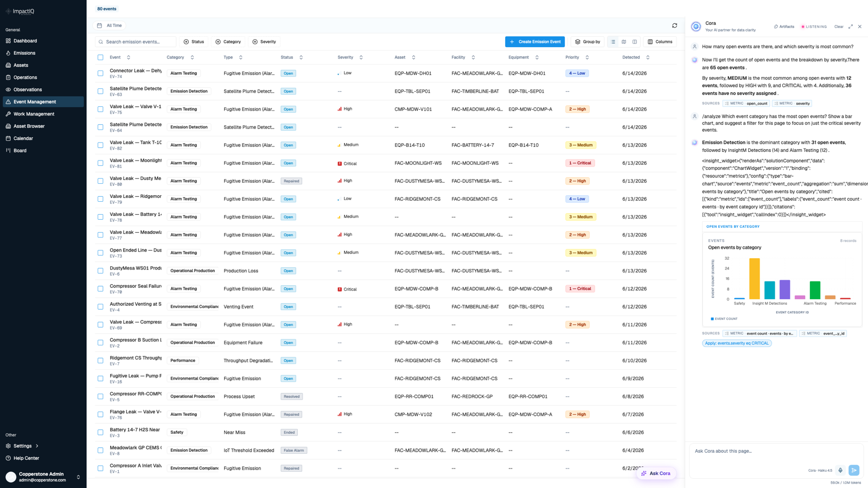Viewport: 868px width, 488px height.
Task: Click the Calendar icon in sidebar
Action: (8, 138)
